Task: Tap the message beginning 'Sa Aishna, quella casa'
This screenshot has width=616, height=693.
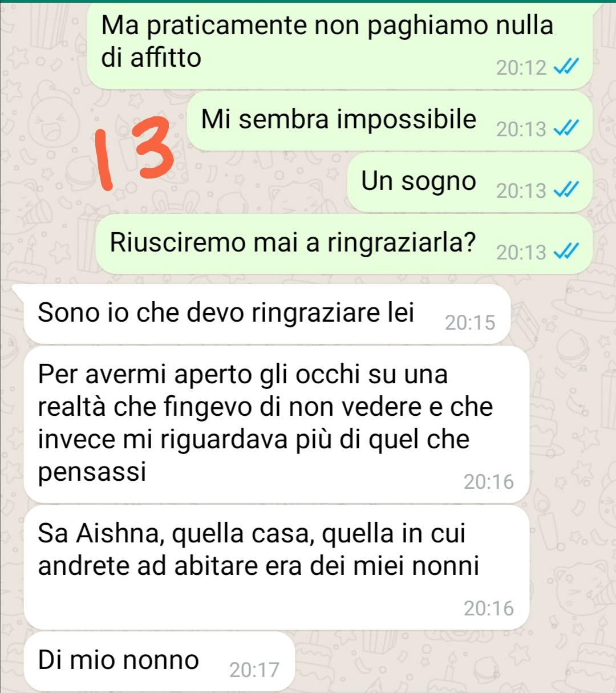Action: pyautogui.click(x=277, y=568)
